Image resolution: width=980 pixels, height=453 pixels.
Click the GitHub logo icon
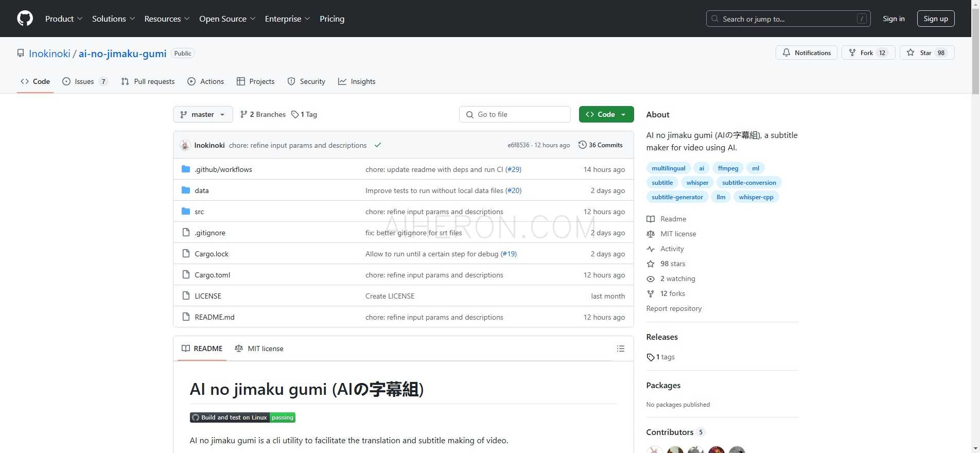pyautogui.click(x=25, y=19)
